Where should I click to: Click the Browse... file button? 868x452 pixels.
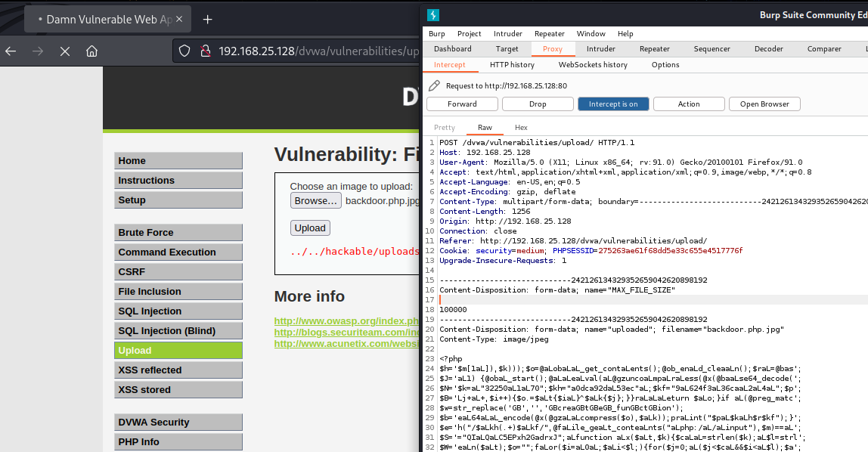tap(315, 201)
